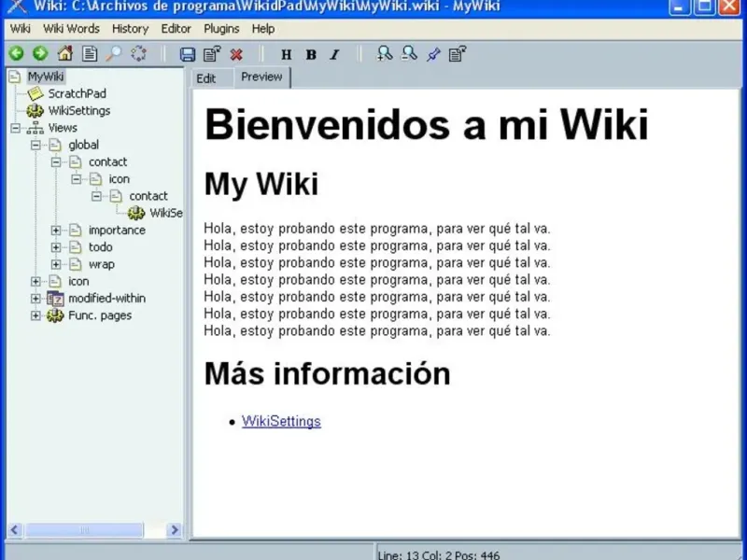
Task: Click the calendar icon beside modified-within
Action: click(x=55, y=299)
